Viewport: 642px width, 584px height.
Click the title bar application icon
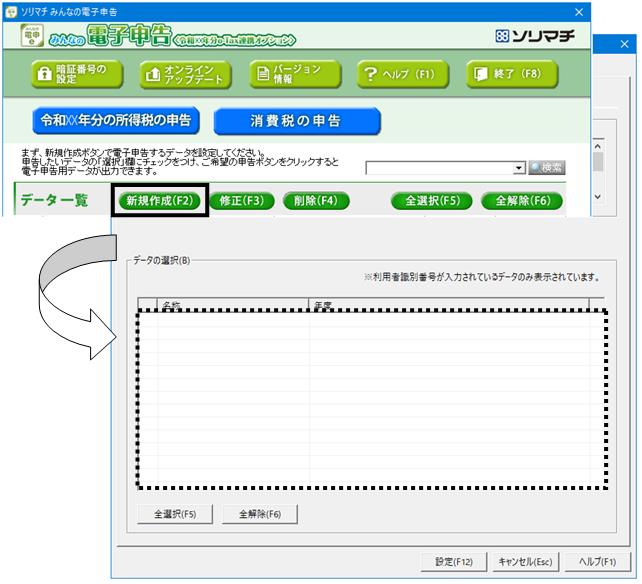(10, 11)
